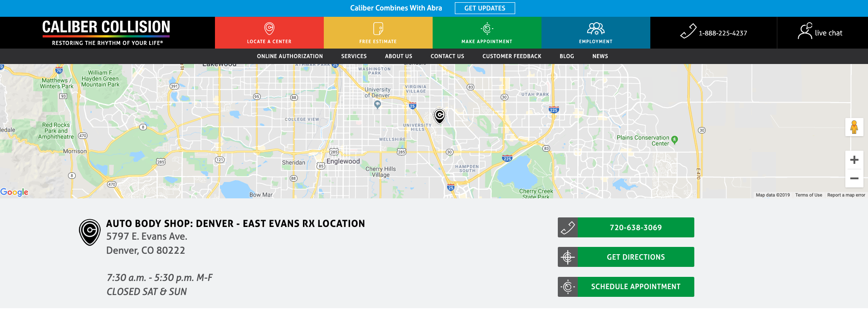Click the Englewood label on the map
Image resolution: width=868 pixels, height=310 pixels.
[343, 161]
